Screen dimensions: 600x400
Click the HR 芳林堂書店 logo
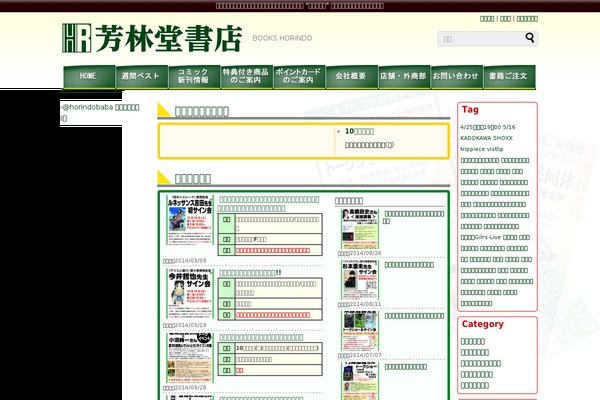pyautogui.click(x=152, y=38)
